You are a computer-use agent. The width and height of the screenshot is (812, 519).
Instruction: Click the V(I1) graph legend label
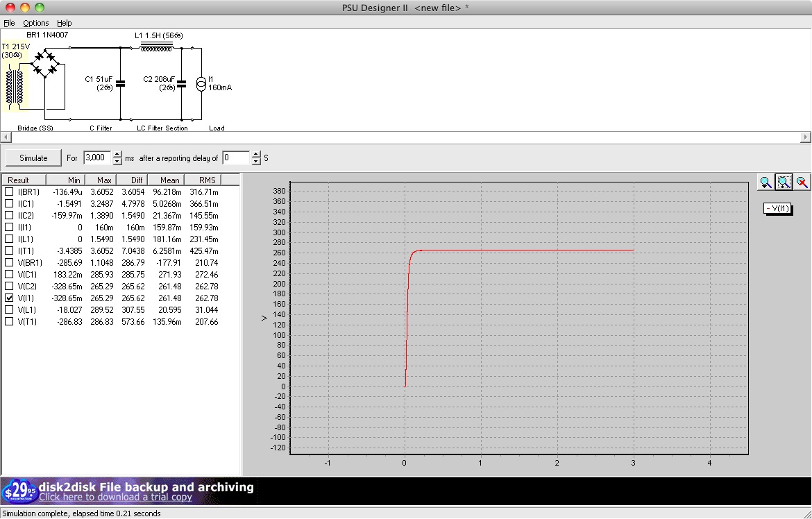pyautogui.click(x=777, y=209)
